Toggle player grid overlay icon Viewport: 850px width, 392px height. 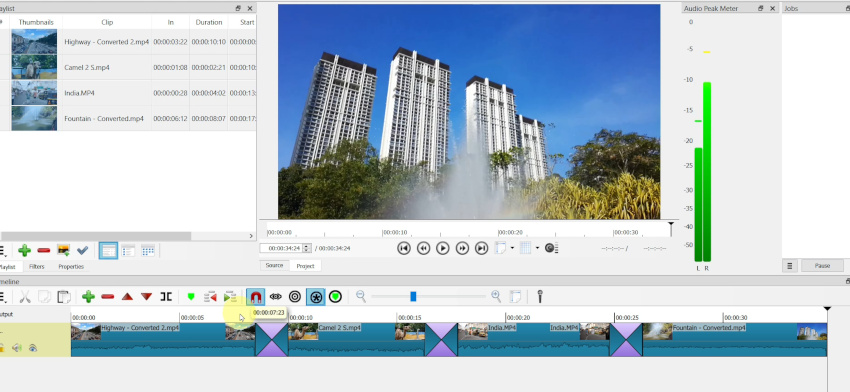(x=525, y=248)
